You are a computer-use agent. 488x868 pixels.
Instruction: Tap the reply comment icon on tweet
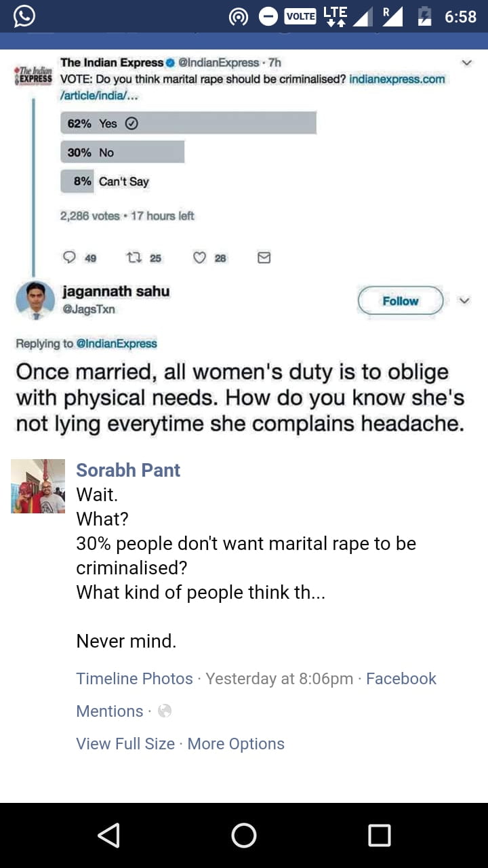[x=70, y=258]
